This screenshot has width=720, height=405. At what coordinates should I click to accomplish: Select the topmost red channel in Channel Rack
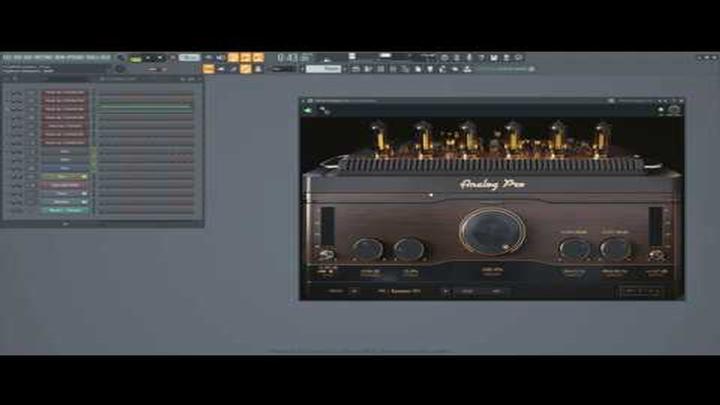coord(65,92)
